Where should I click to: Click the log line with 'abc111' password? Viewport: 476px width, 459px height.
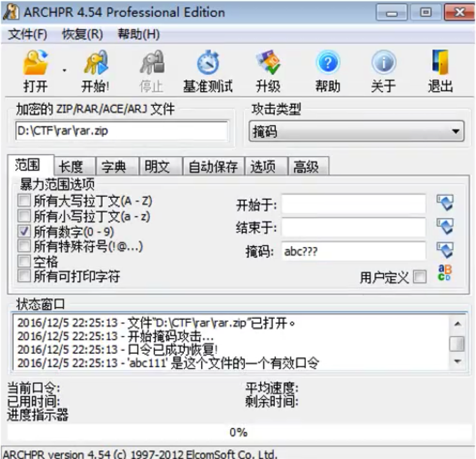pos(168,363)
